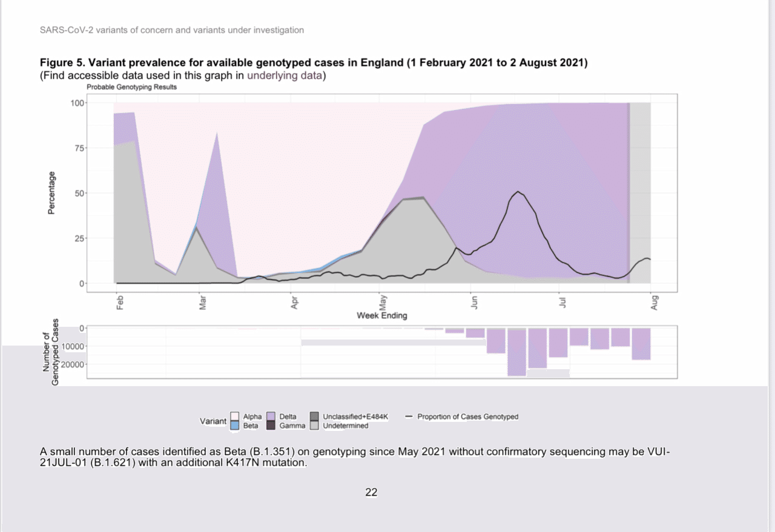Open the "underlying data" hyperlink
The height and width of the screenshot is (532, 775).
pyautogui.click(x=286, y=76)
